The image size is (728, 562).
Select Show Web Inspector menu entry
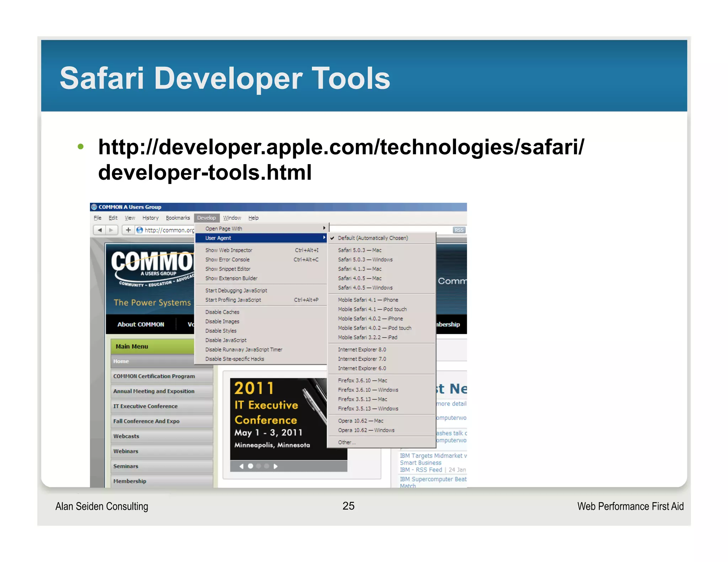(x=229, y=250)
